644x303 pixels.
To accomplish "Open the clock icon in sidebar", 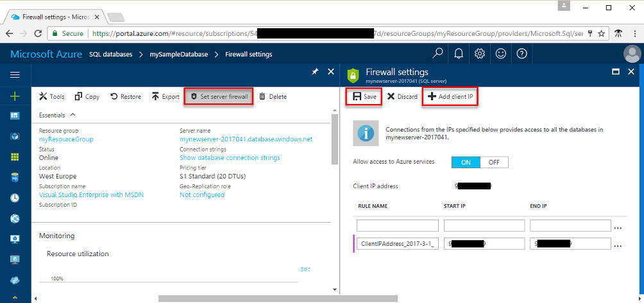I will (15, 198).
